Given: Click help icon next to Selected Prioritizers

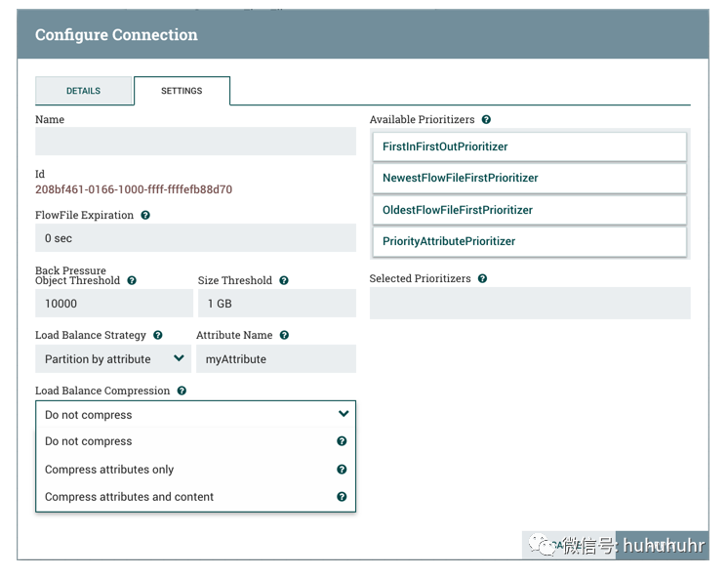Looking at the screenshot, I should [482, 278].
